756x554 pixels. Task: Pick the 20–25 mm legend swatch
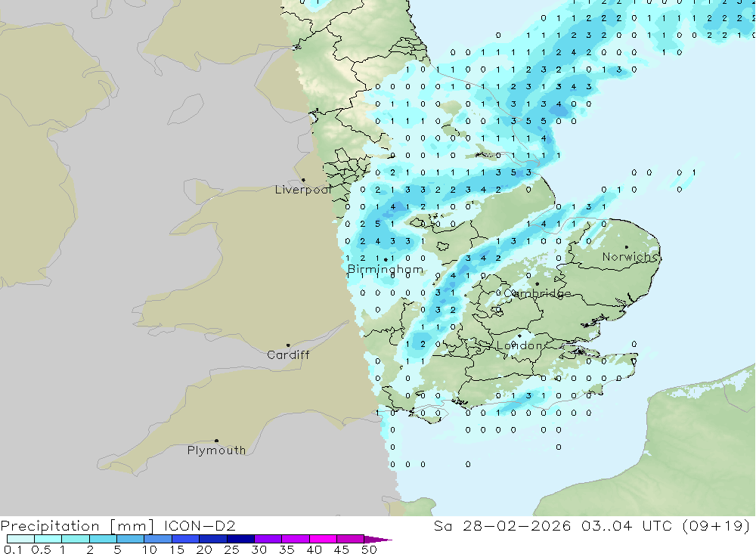[212, 539]
